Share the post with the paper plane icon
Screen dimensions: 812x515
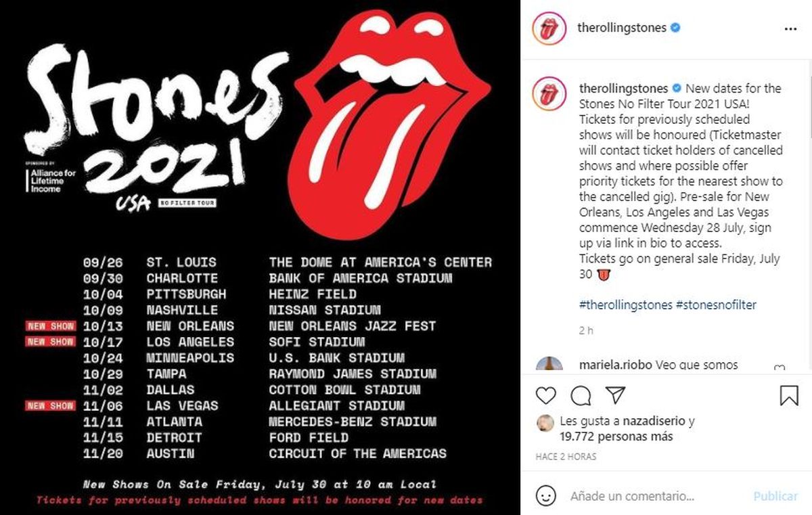click(x=615, y=395)
